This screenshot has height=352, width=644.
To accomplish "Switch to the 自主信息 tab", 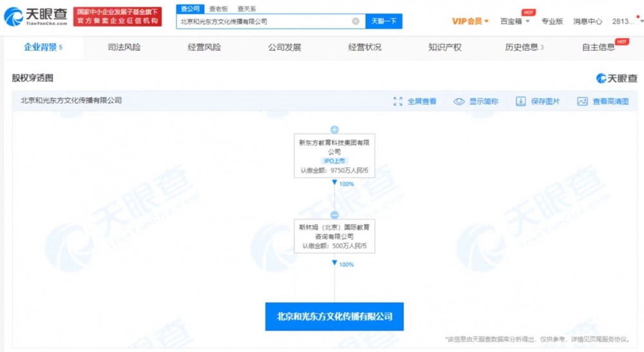I will point(598,47).
